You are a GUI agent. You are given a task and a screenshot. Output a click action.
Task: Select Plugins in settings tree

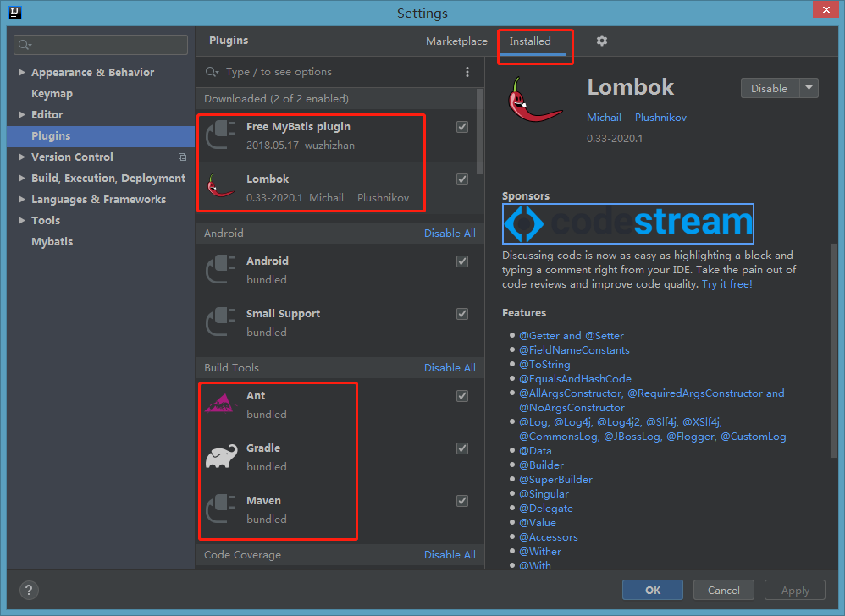(101, 136)
